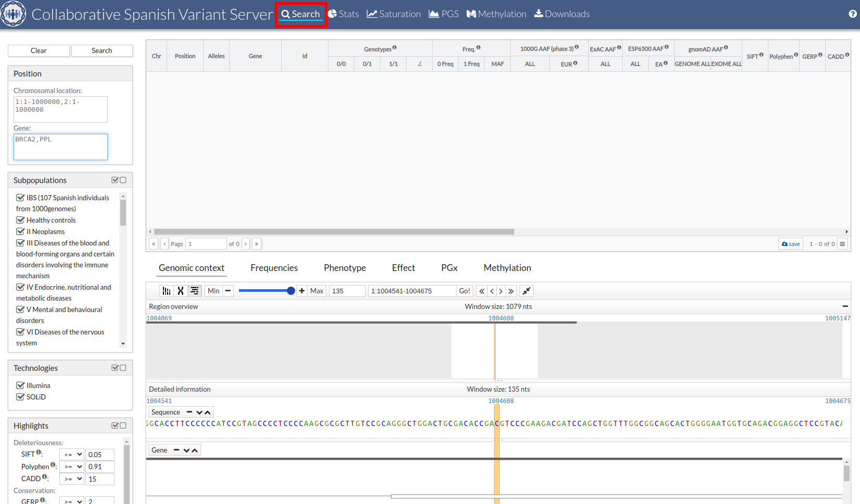Viewport: 860px width, 504px height.
Task: Toggle III Diseases of the blood checkbox
Action: (20, 243)
